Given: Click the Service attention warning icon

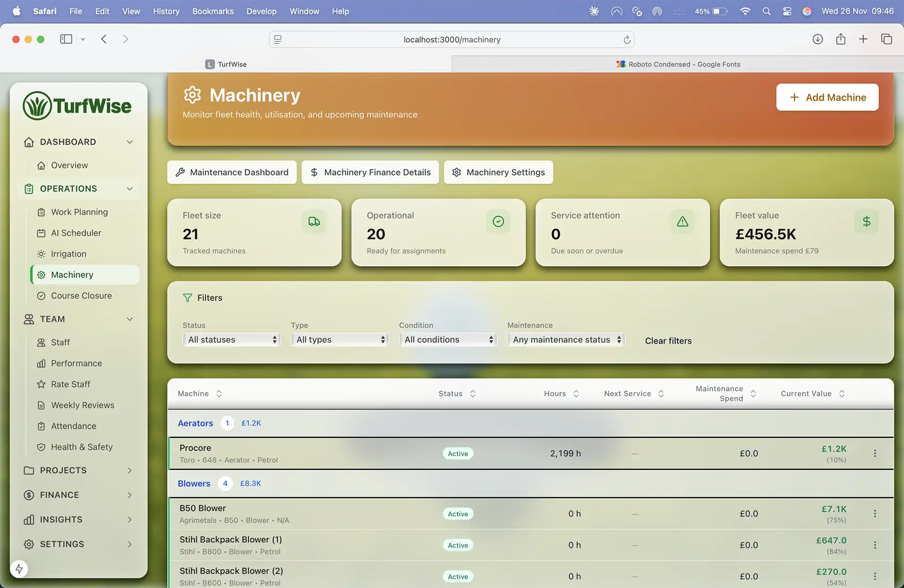Looking at the screenshot, I should click(683, 221).
